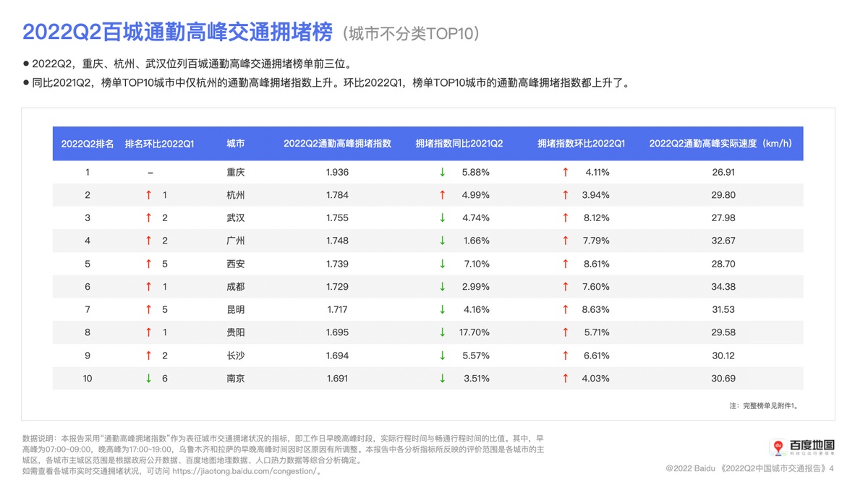Click red up arrow beside 4.99% for 杭州
The image size is (868, 482).
tap(442, 195)
